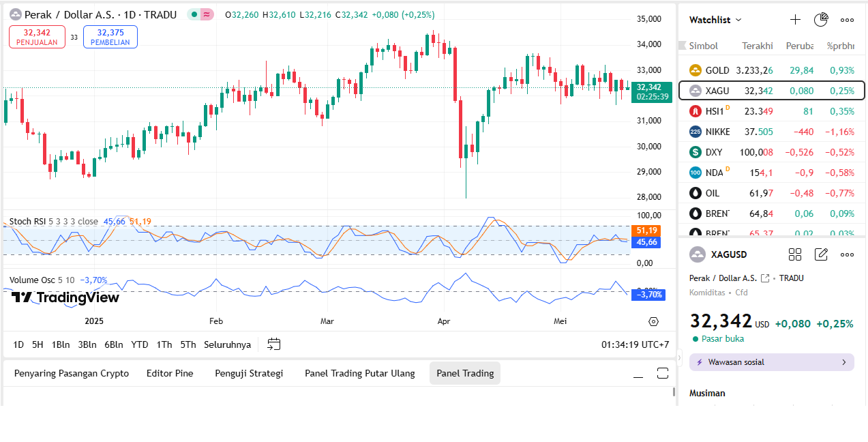Screen dimensions: 868x442
Task: Toggle the pink approximate data indicator
Action: [206, 14]
